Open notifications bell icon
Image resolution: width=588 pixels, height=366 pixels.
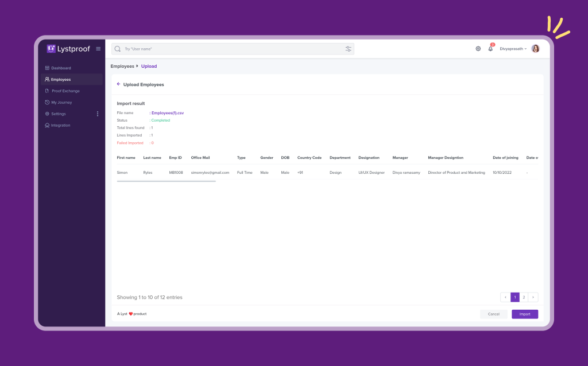tap(490, 49)
